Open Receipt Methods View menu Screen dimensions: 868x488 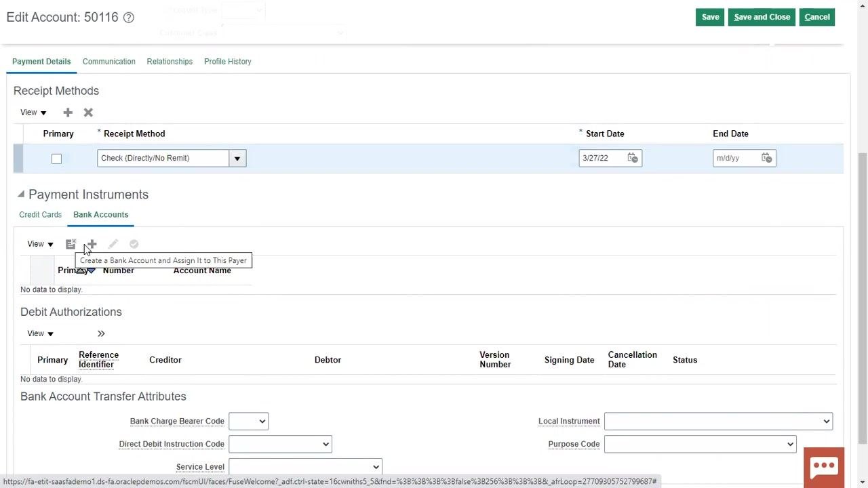(33, 113)
